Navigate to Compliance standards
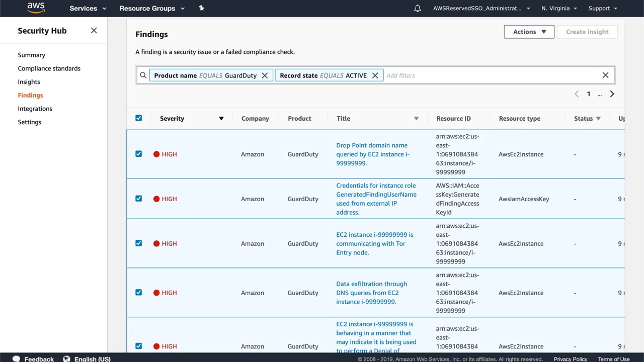 click(x=49, y=68)
